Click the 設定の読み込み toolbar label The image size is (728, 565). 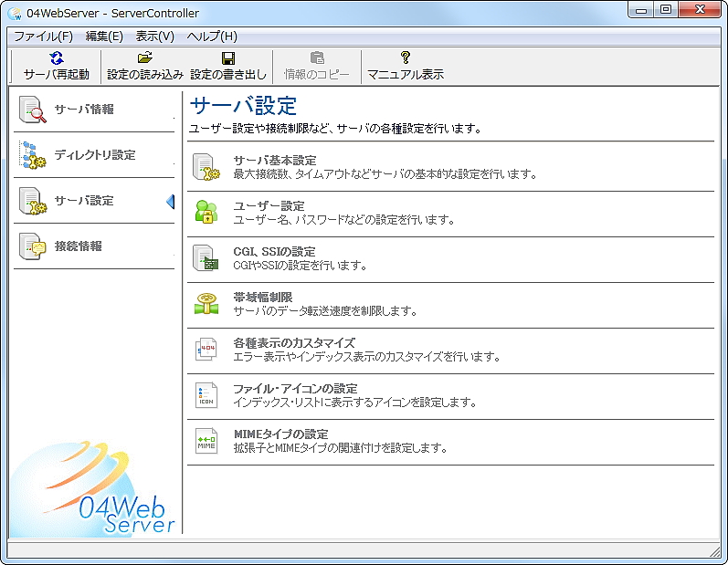click(145, 75)
